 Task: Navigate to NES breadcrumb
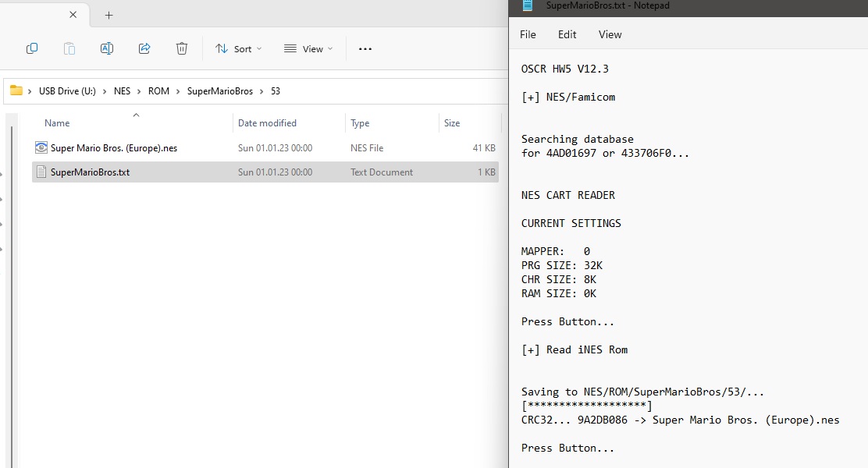[x=123, y=91]
